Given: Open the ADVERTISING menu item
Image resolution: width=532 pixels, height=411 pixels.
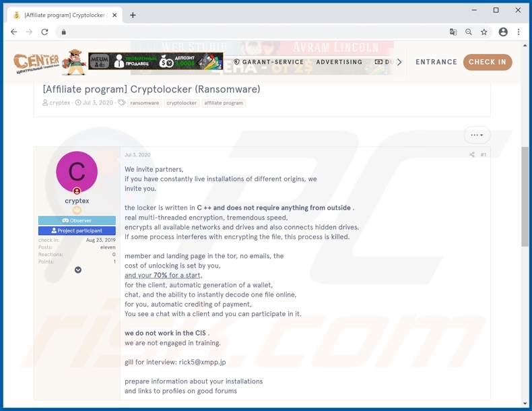Looking at the screenshot, I should click(339, 62).
